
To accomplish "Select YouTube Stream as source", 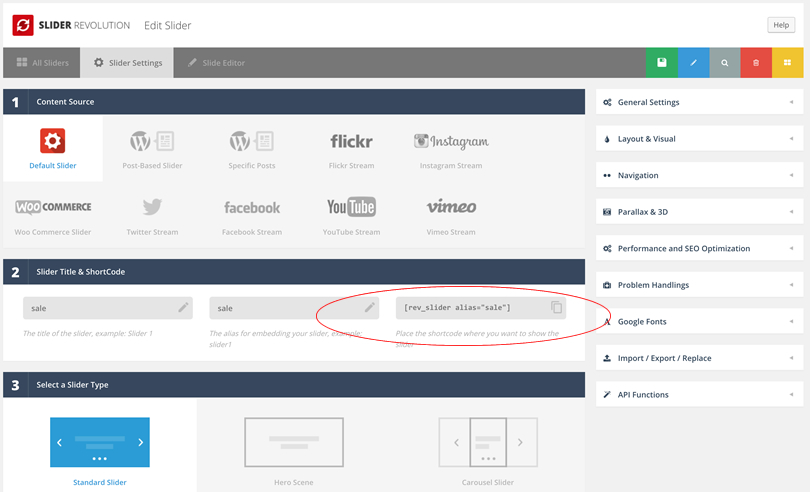I will [x=351, y=216].
